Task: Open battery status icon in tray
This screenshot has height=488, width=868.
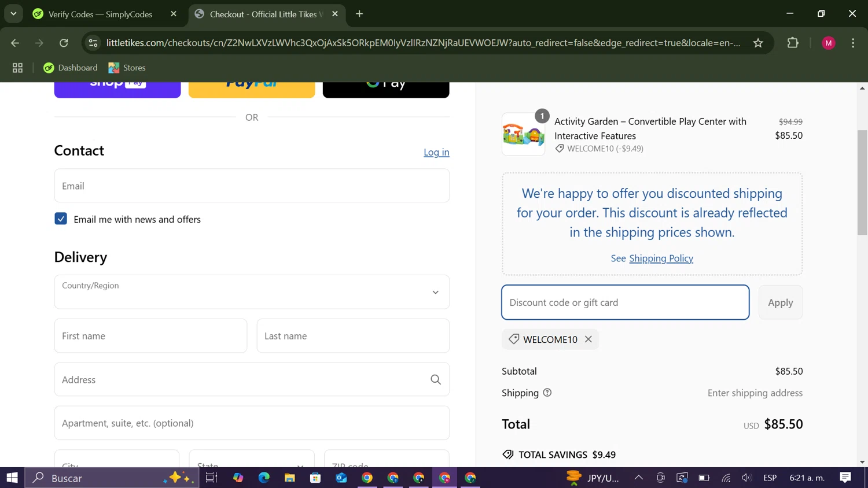Action: coord(704,478)
